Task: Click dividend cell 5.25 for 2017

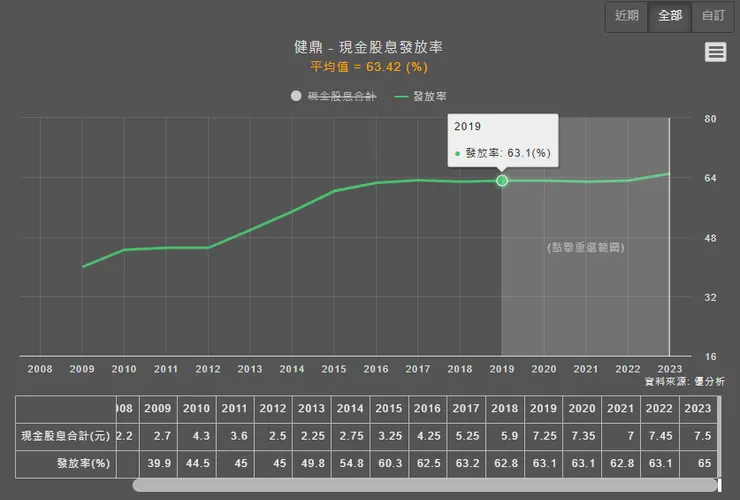Action: 467,436
